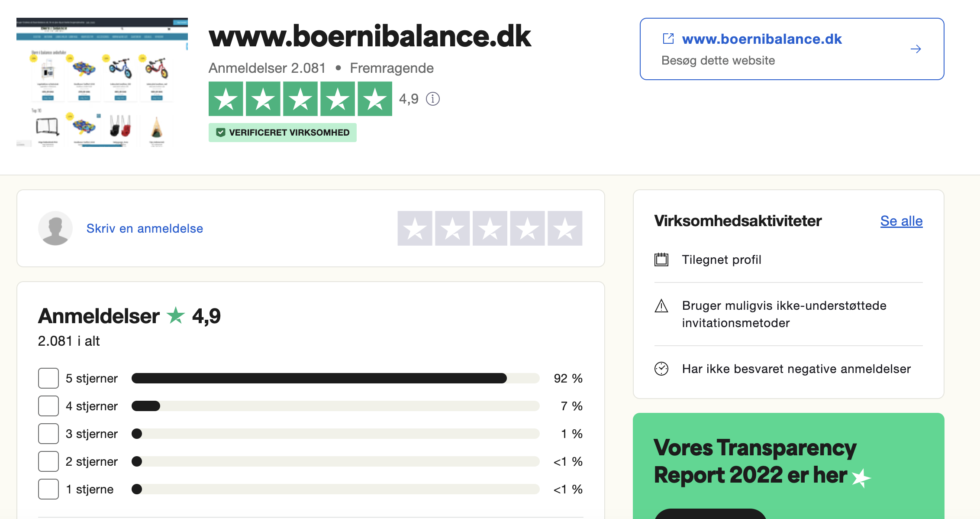Click the right arrow in website card
This screenshot has width=980, height=519.
click(916, 49)
